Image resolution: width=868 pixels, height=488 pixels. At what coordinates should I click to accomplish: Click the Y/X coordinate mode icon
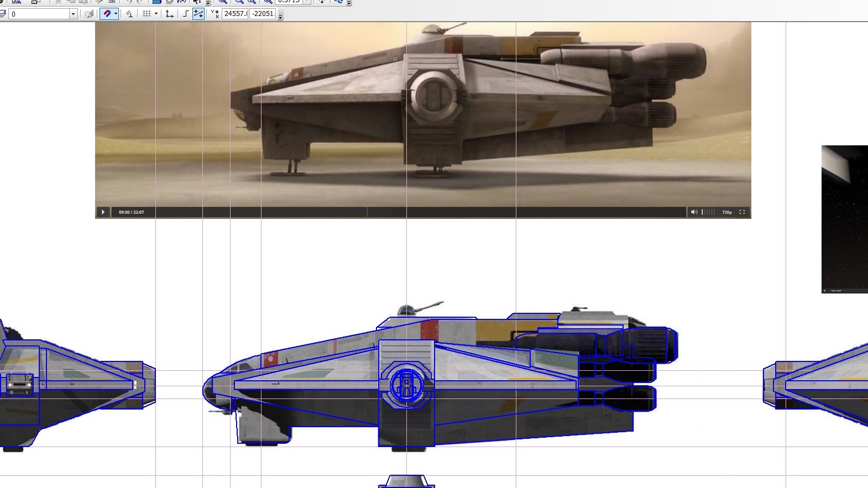(215, 14)
